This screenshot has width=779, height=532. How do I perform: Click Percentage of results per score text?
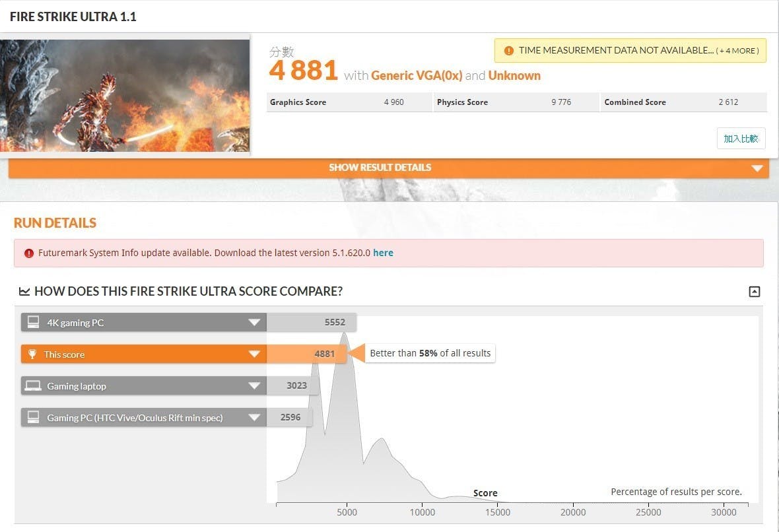tap(676, 492)
